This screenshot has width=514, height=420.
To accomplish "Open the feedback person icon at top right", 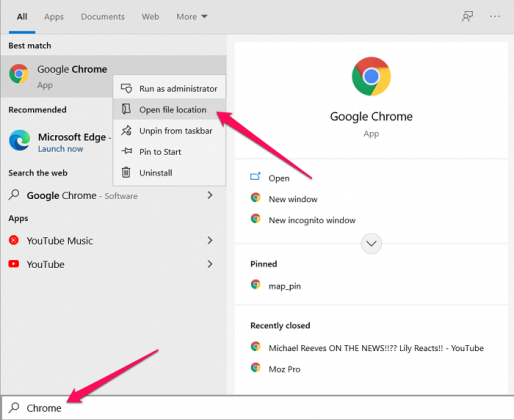I will 467,16.
